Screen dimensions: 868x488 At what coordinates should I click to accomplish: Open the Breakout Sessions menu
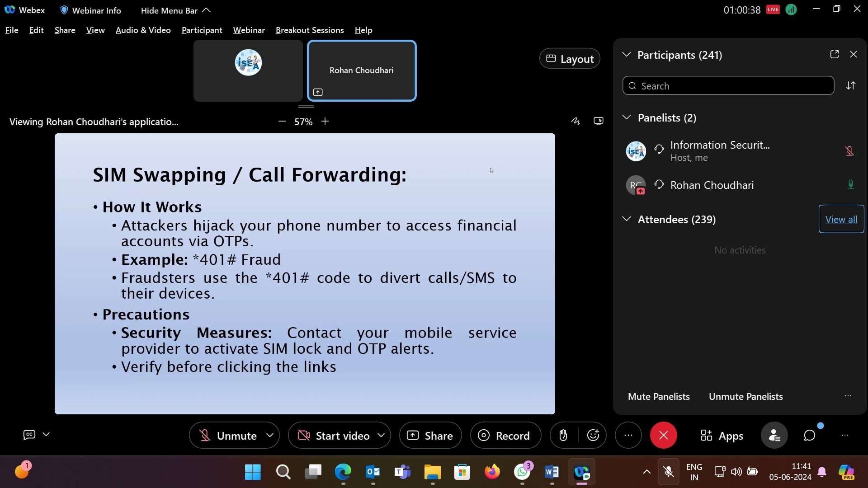pyautogui.click(x=310, y=30)
